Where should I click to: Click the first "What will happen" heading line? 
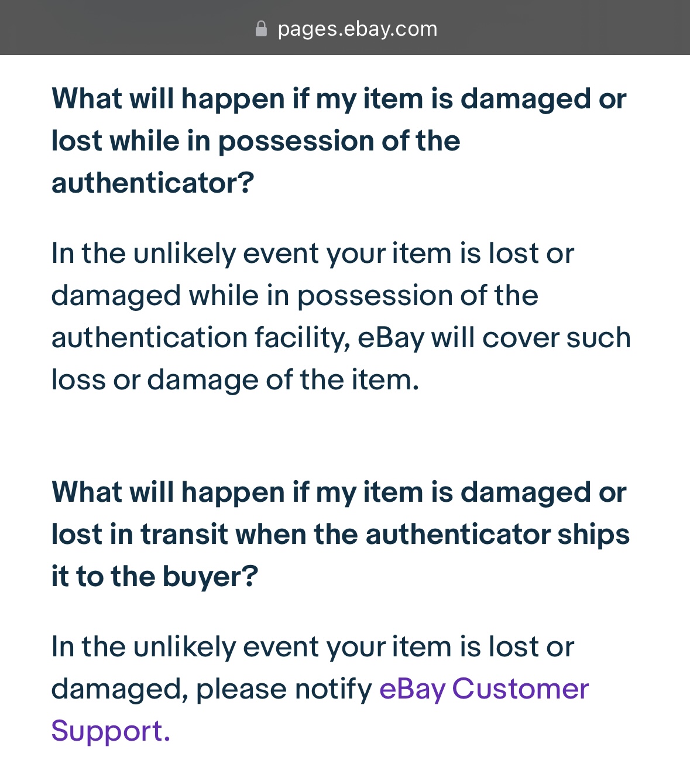coord(338,98)
